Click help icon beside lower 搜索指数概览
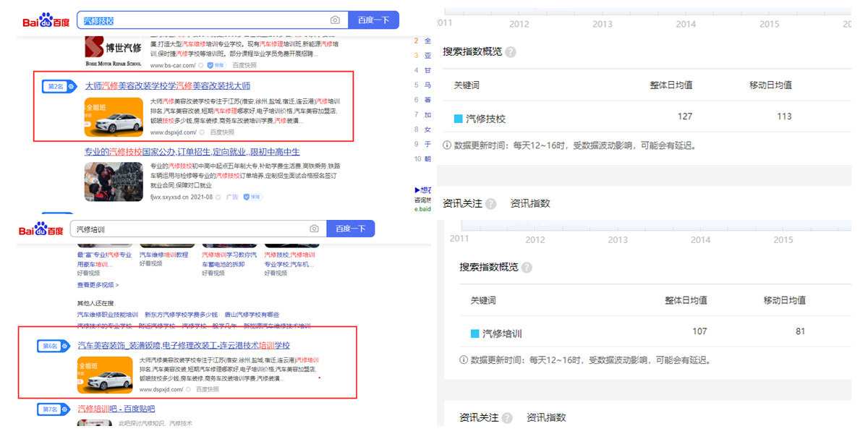The image size is (868, 434). coord(527,268)
